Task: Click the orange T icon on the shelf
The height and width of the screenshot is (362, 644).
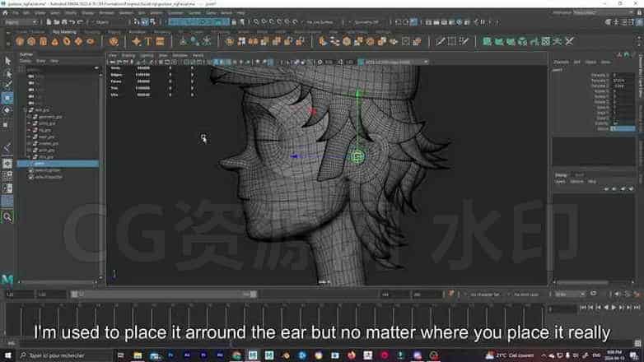Action: click(x=148, y=41)
